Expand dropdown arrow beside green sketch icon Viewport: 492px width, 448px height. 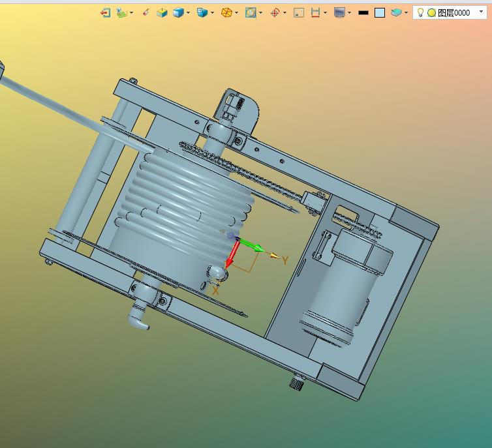click(x=131, y=13)
